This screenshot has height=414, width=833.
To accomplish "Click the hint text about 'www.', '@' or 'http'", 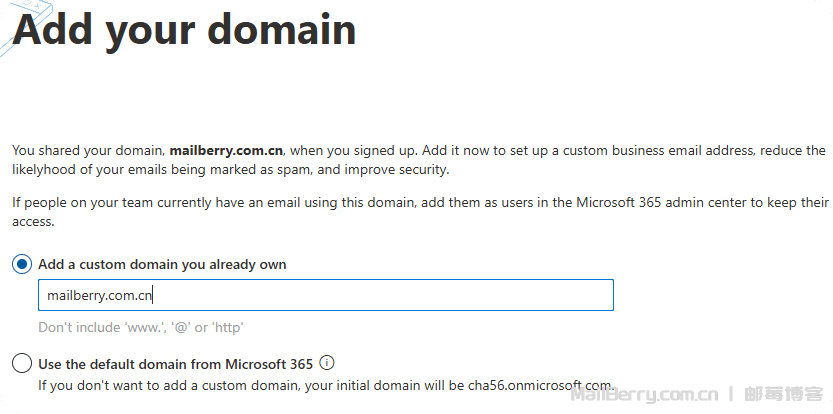I will pos(141,327).
